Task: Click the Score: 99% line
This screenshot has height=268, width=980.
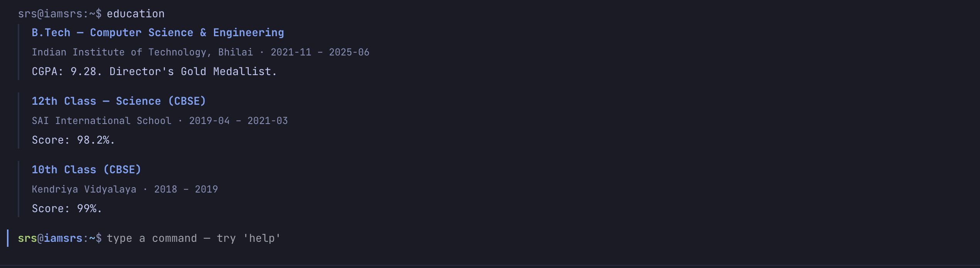Action: coord(67,209)
